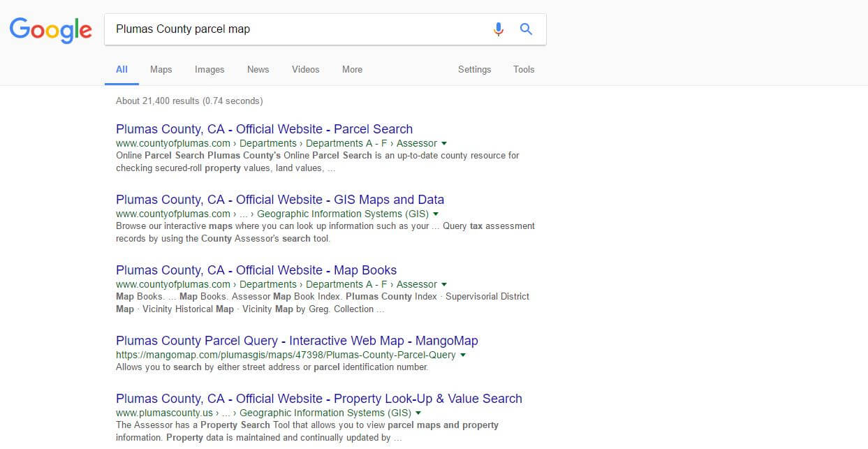Viewport: 868px width, 449px height.
Task: Expand the More search categories menu
Action: [352, 69]
